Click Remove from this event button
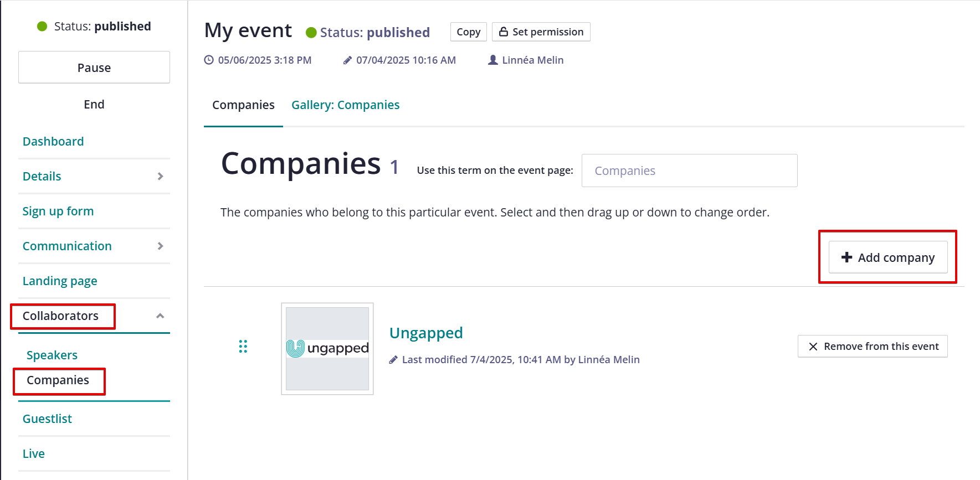Image resolution: width=980 pixels, height=480 pixels. point(873,346)
